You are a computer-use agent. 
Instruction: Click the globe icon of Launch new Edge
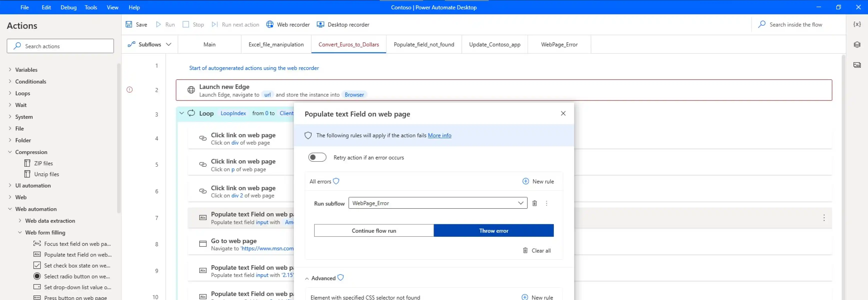click(191, 90)
